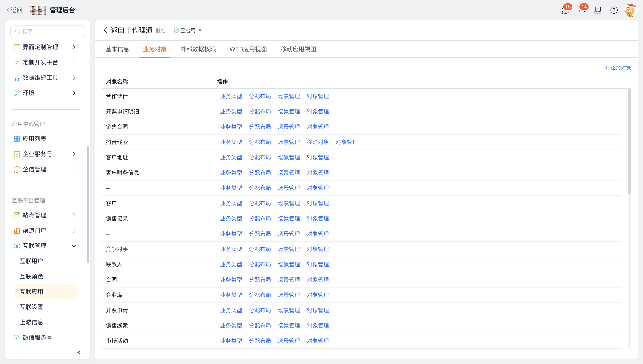
Task: Click the 返回 button next to 代理通
Action: click(x=114, y=31)
